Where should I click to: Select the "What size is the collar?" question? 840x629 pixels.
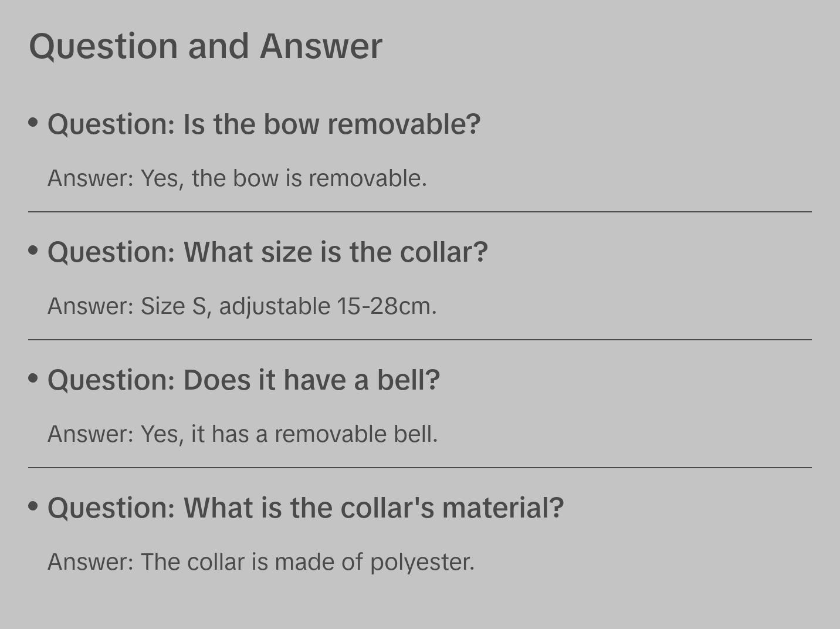pyautogui.click(x=267, y=252)
